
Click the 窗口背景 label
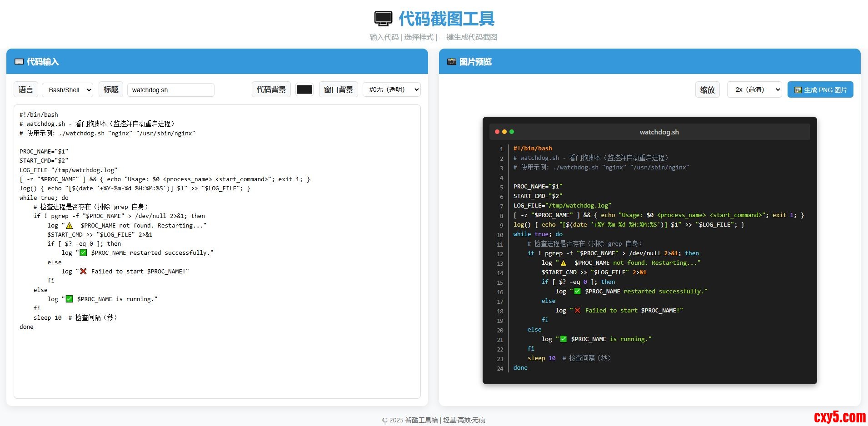tap(338, 89)
